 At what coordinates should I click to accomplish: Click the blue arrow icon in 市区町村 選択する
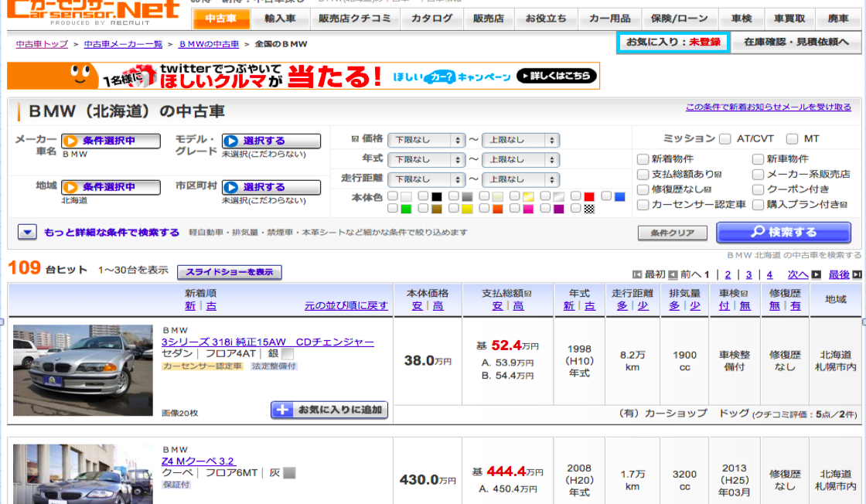pos(231,187)
